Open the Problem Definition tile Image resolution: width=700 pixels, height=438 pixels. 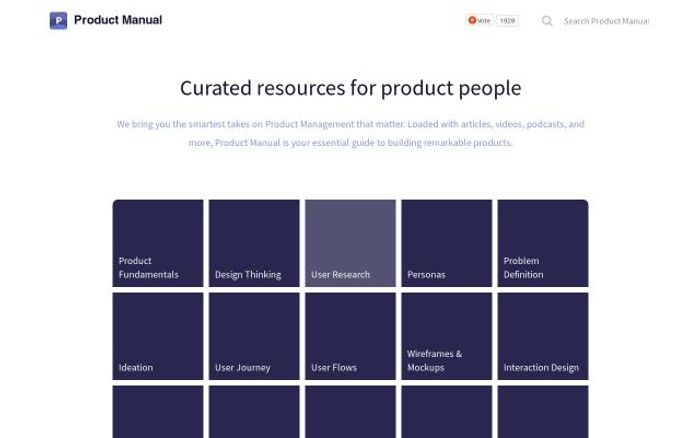[x=542, y=243]
